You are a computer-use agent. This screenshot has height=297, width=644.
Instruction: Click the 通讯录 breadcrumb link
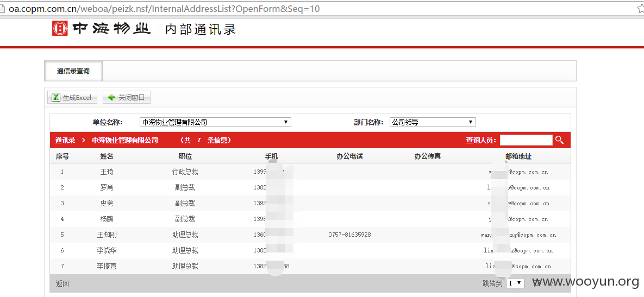tap(65, 140)
